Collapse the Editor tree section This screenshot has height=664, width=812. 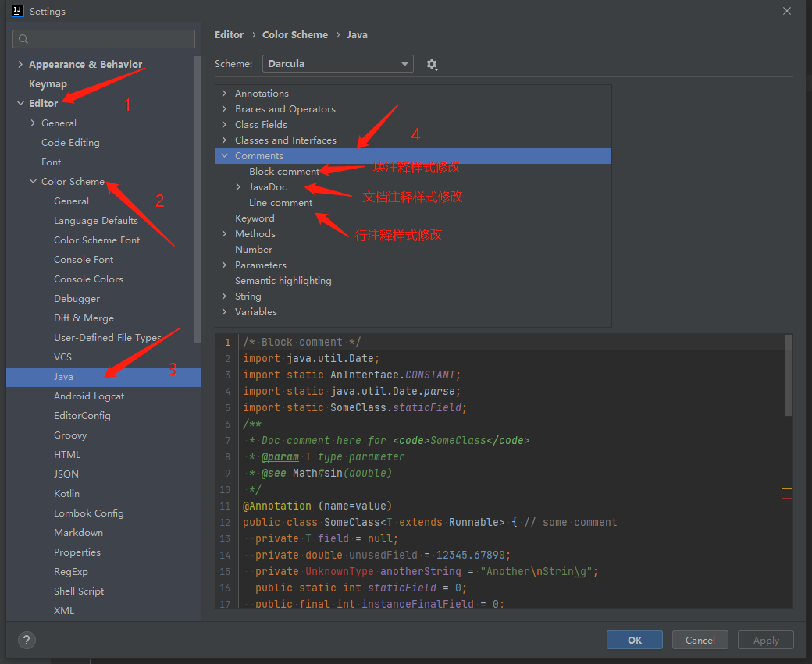20,103
